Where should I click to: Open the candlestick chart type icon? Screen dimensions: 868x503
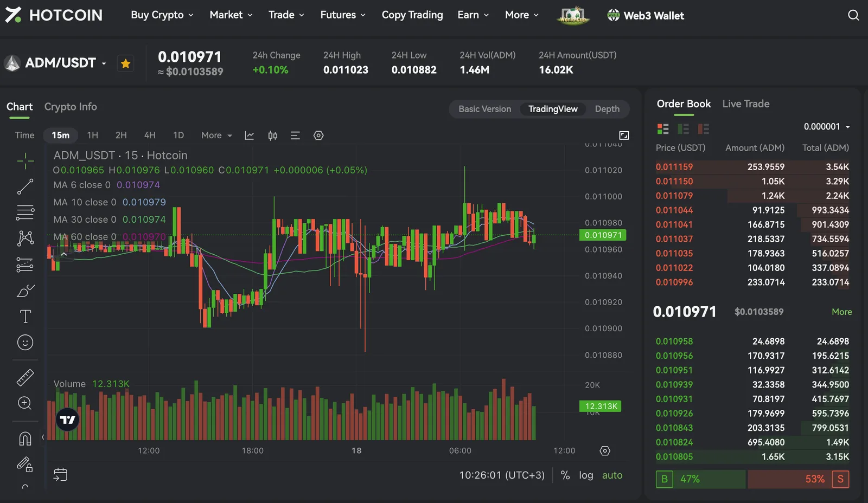point(273,136)
